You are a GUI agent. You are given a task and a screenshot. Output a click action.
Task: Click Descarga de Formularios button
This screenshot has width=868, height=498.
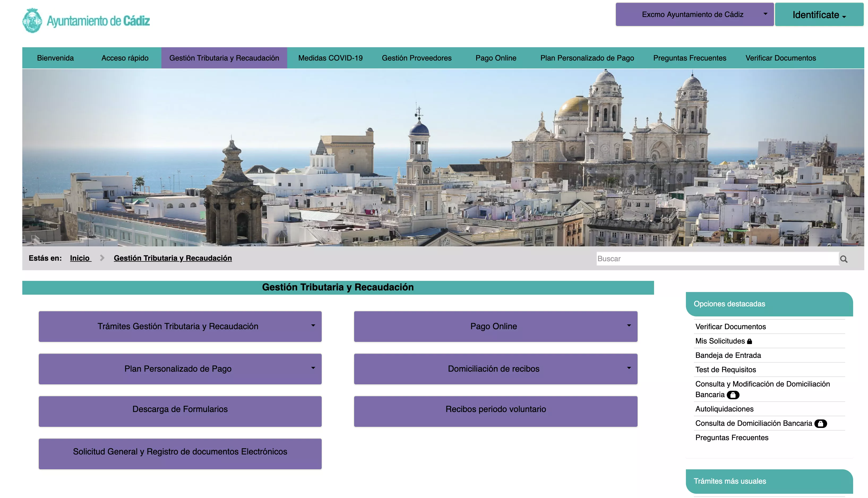pos(180,409)
